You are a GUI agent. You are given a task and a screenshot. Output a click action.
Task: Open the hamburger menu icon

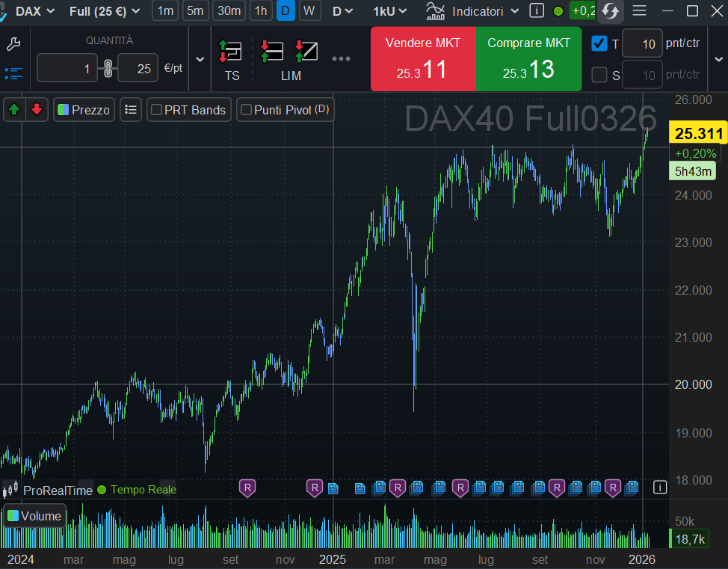pyautogui.click(x=640, y=11)
